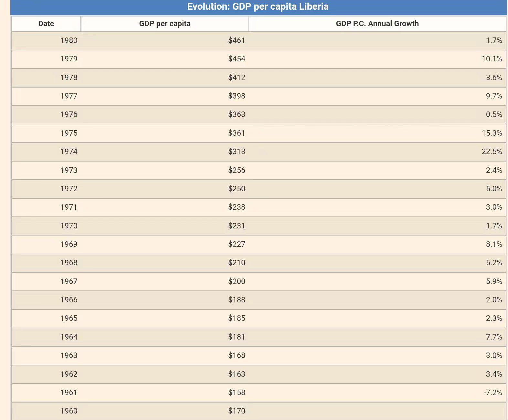The width and height of the screenshot is (508, 420).
Task: Select the year cell '1964'
Action: coord(69,337)
